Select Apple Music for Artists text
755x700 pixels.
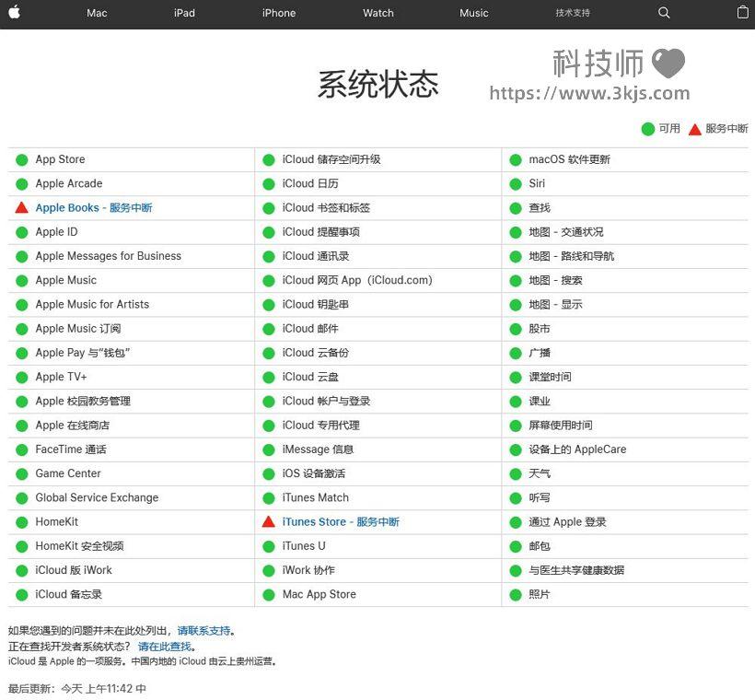[x=92, y=305]
